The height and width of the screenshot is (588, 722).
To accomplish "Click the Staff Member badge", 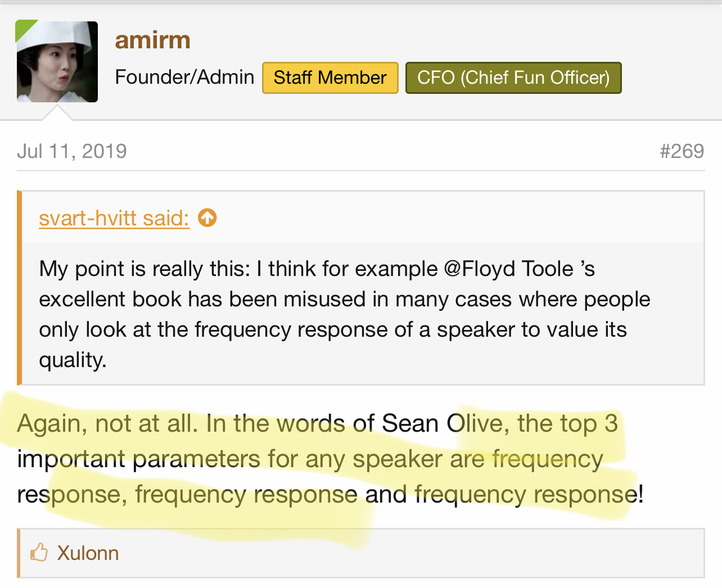I will coord(330,78).
